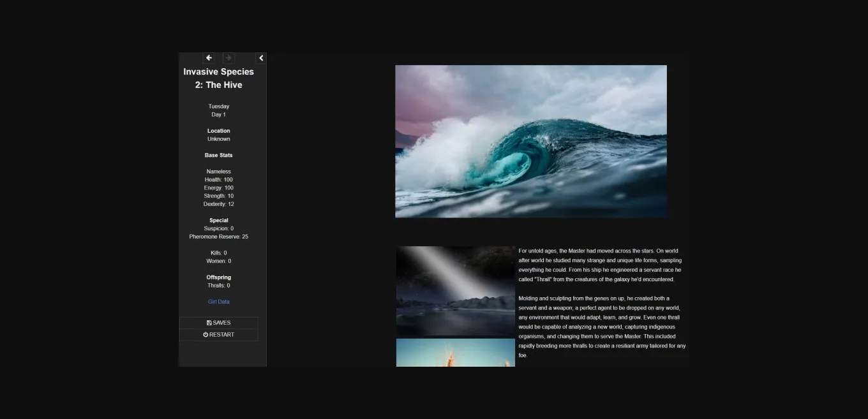Open the SAVES menu
The width and height of the screenshot is (868, 419).
click(x=218, y=323)
